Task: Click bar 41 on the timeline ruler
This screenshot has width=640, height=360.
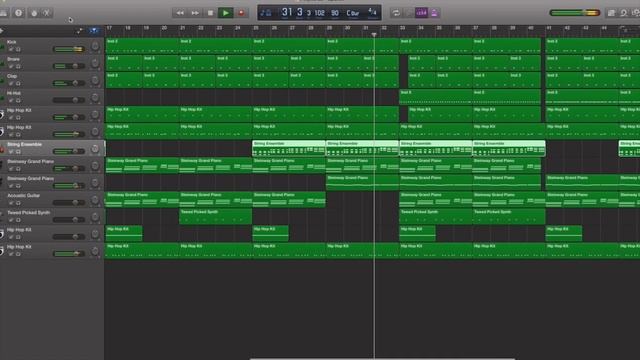Action: coord(549,28)
